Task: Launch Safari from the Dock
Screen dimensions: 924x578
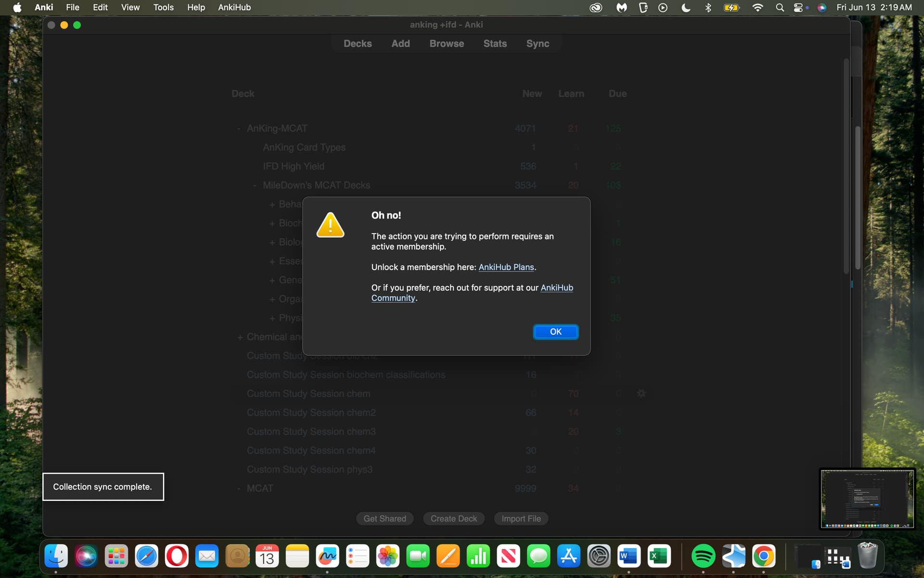Action: pyautogui.click(x=146, y=556)
